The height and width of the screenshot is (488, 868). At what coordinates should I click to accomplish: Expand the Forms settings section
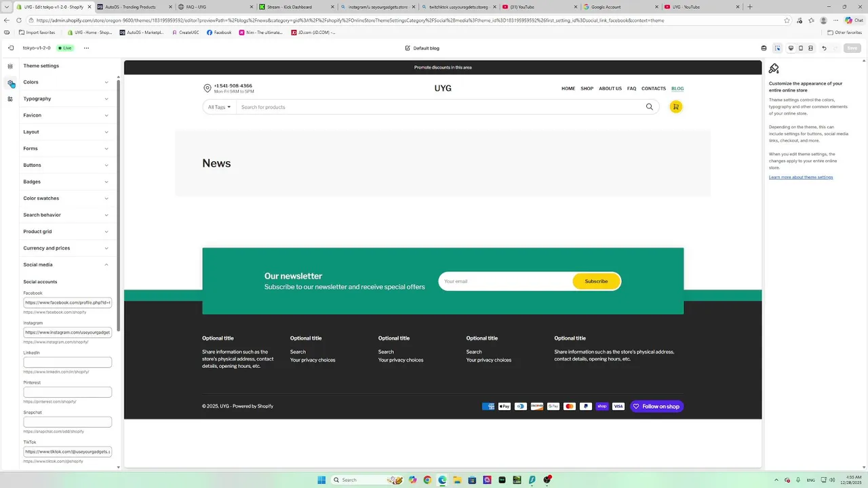pos(66,148)
